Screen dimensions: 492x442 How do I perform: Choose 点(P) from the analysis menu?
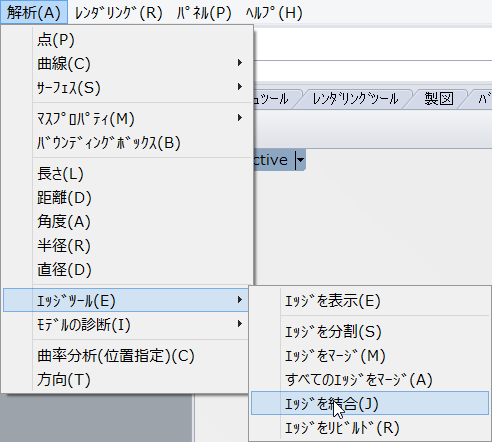click(127, 39)
